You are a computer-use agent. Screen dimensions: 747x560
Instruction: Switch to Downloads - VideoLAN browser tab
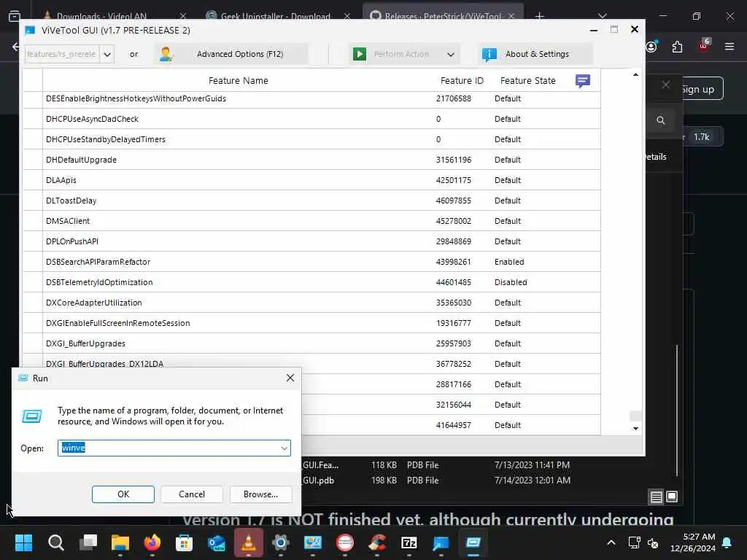click(115, 16)
